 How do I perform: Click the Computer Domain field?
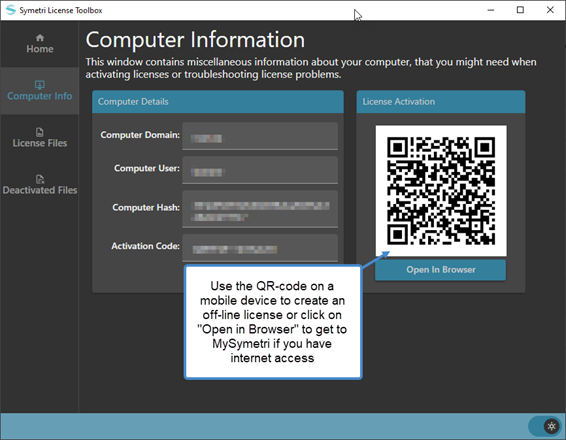[260, 136]
